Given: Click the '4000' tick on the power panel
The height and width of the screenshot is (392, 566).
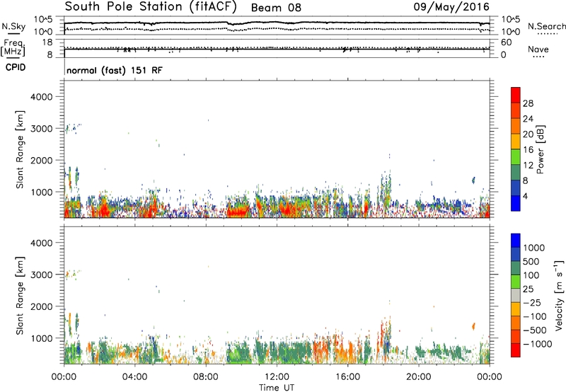Looking at the screenshot, I should (x=42, y=97).
